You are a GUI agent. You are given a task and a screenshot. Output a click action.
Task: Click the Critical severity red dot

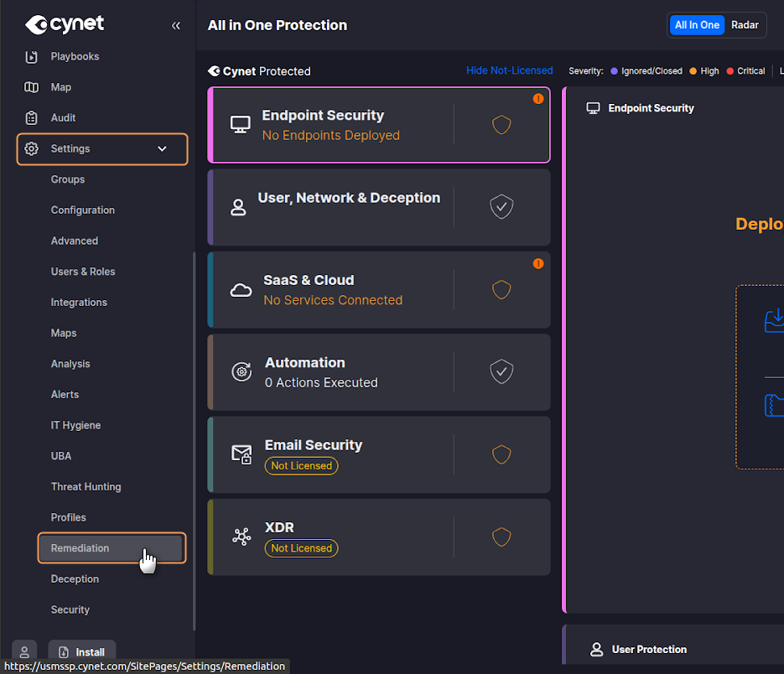(x=730, y=71)
